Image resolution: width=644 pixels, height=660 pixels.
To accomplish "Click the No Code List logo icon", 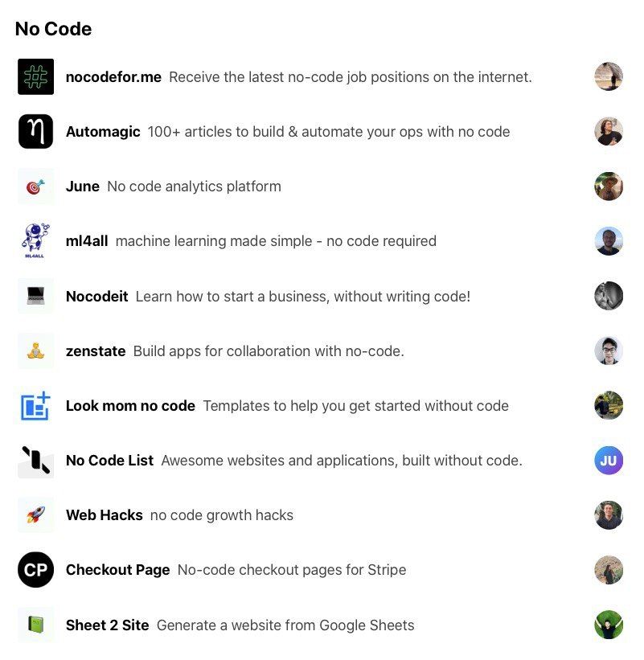I will point(35,461).
